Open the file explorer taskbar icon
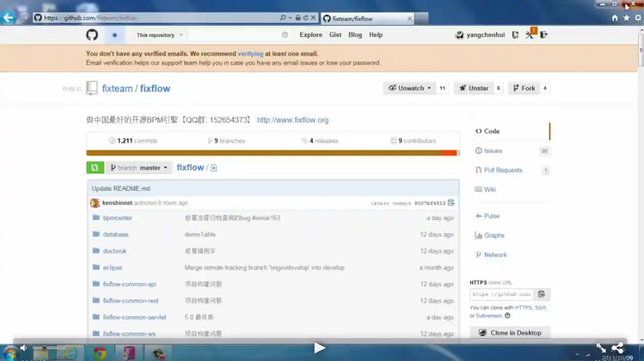644x361 pixels. [41, 353]
